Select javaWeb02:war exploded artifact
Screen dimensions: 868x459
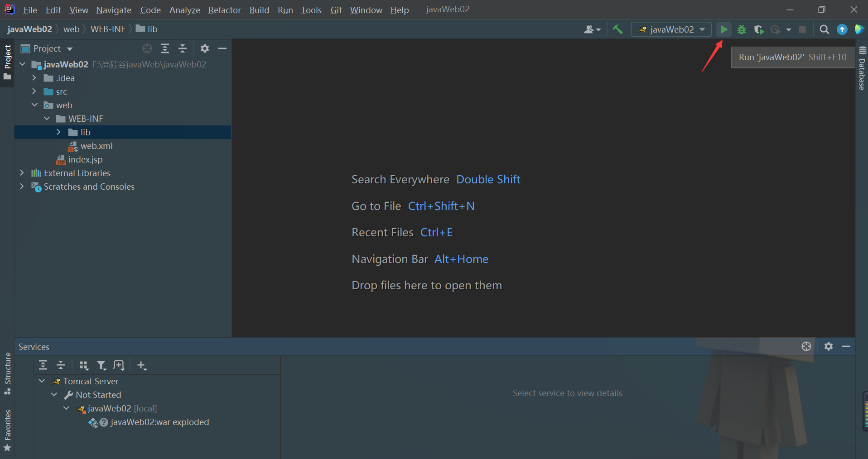pos(159,422)
